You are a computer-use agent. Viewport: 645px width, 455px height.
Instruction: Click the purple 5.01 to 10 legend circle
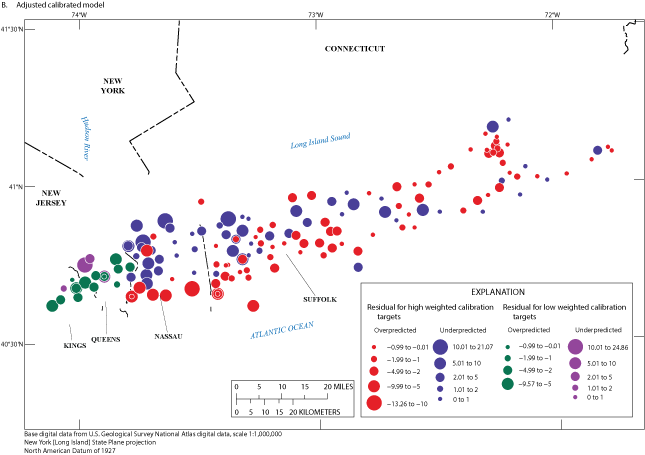click(576, 363)
